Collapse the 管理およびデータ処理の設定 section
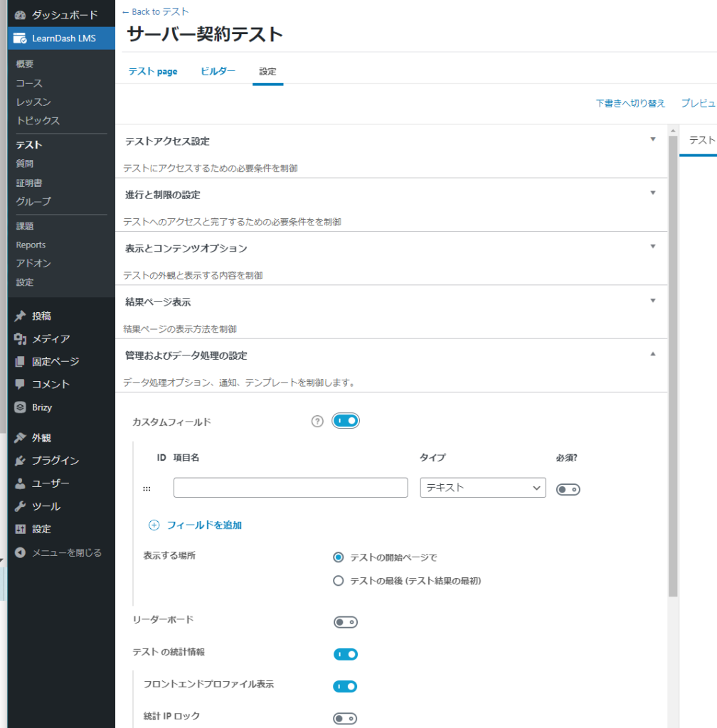 pyautogui.click(x=653, y=354)
